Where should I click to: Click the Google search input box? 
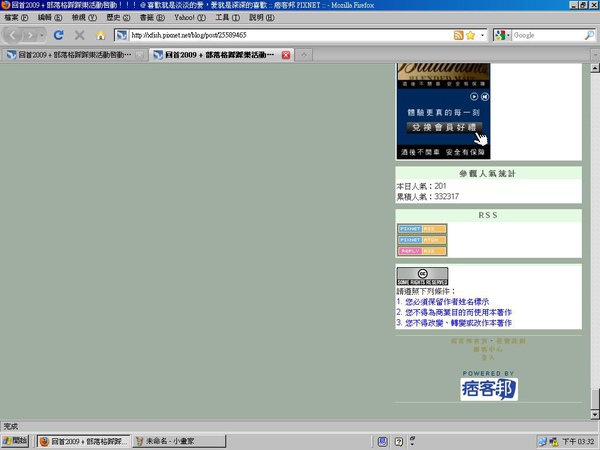[548, 35]
